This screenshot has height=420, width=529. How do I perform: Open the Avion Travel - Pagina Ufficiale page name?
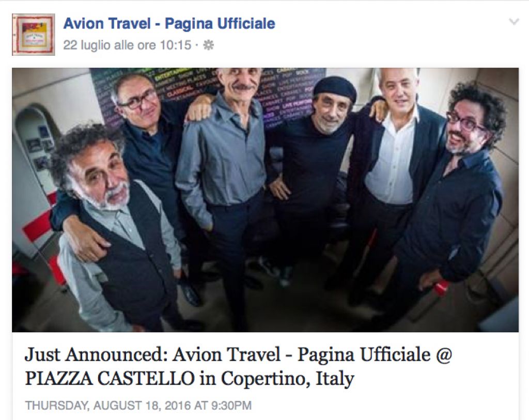click(x=169, y=24)
